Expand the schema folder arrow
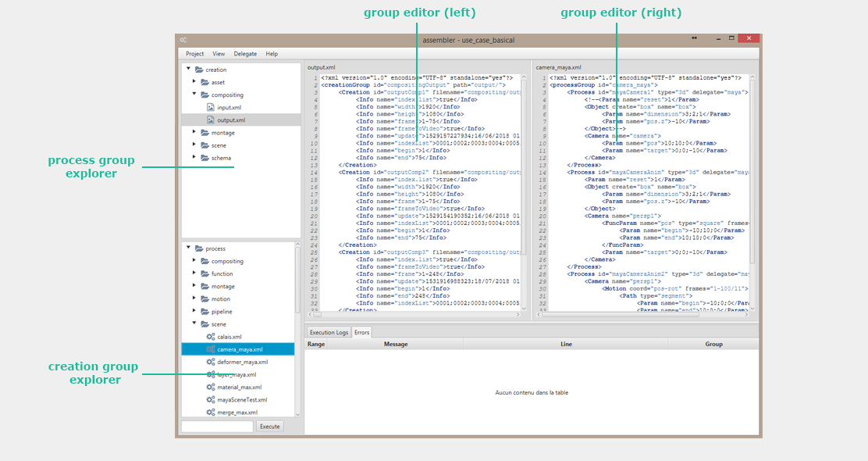 194,158
